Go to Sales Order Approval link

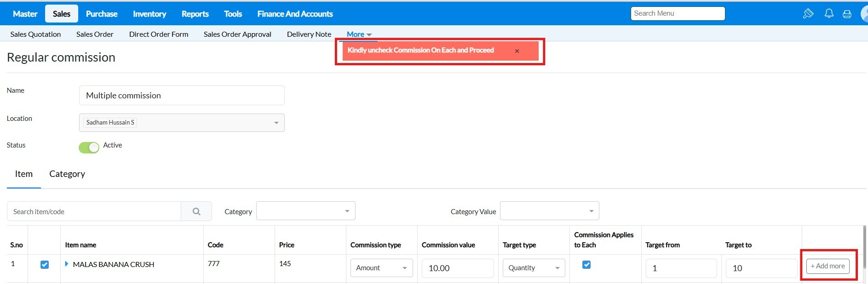tap(237, 34)
